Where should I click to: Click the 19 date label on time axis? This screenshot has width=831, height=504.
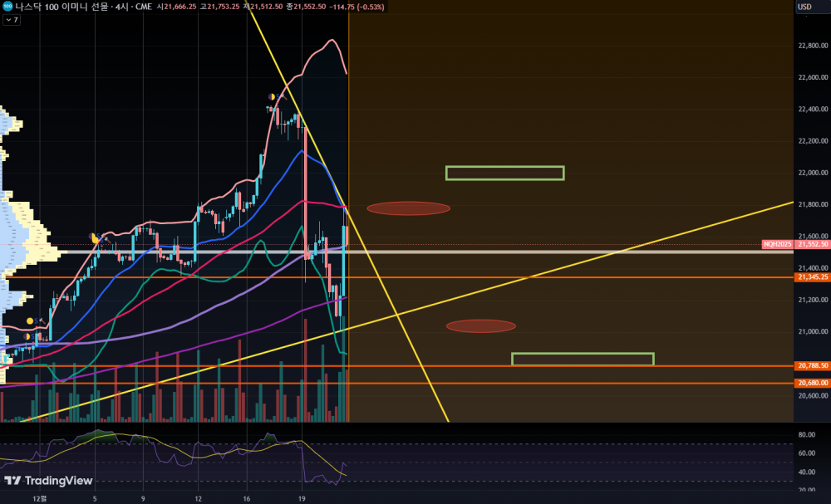click(x=302, y=499)
